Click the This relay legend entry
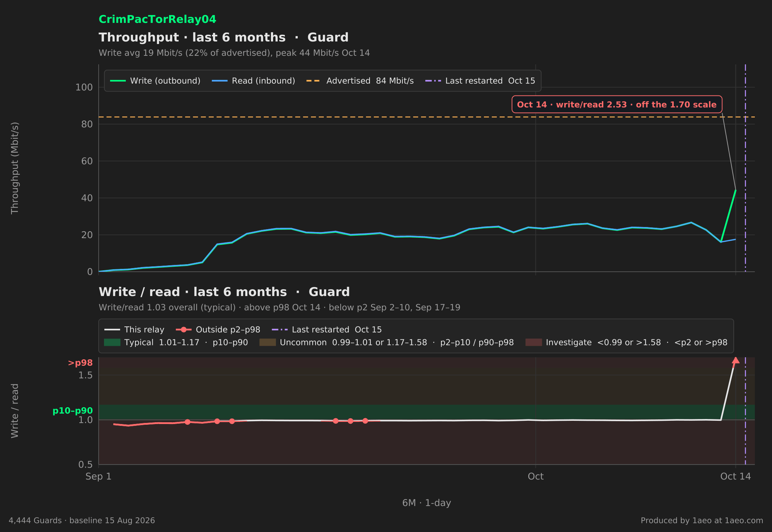 pyautogui.click(x=134, y=330)
